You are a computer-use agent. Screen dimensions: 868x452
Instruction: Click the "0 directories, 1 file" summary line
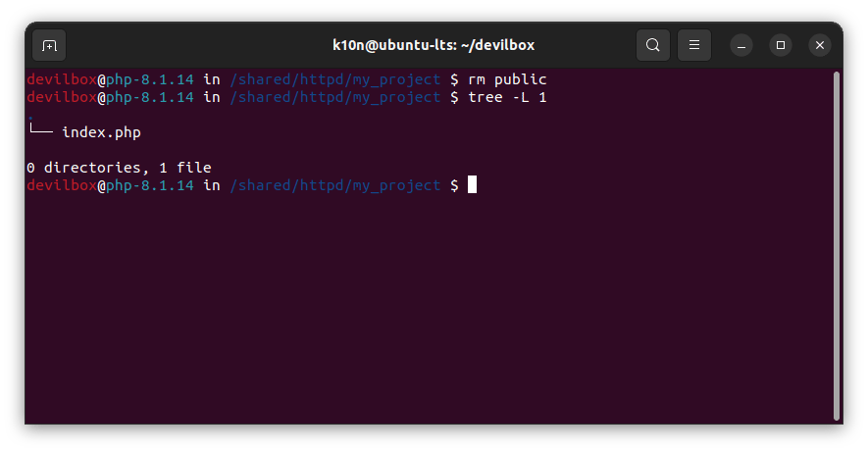coord(119,168)
